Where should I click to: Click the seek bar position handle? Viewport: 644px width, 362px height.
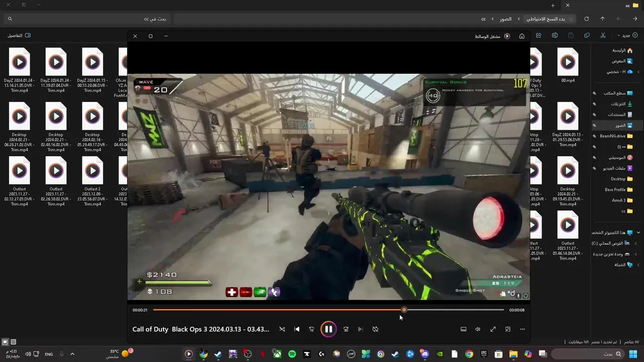point(404,310)
